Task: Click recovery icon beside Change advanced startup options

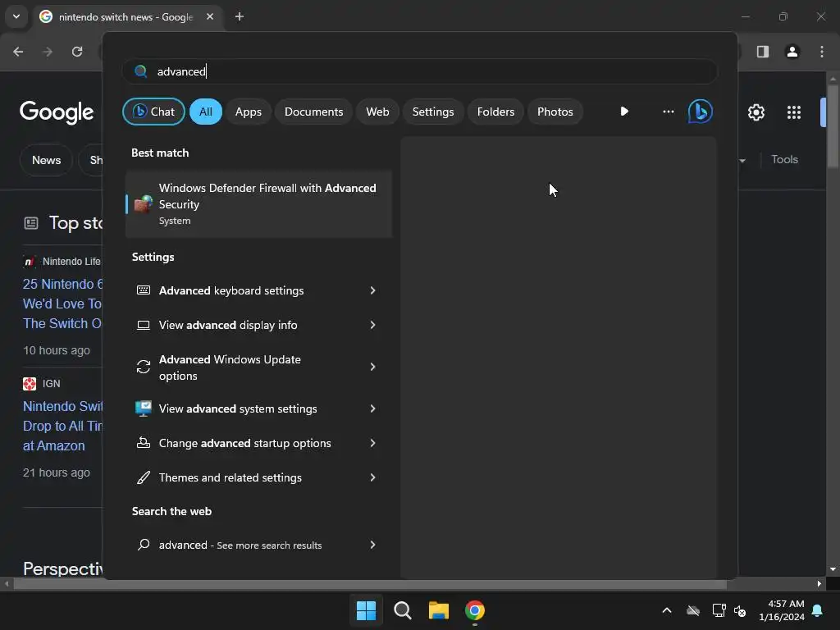Action: 144,442
